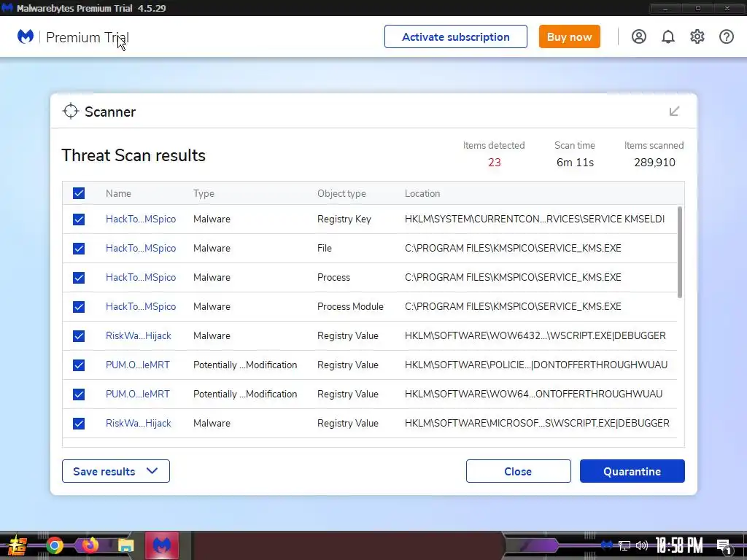
Task: Select the Registry Key object type cell
Action: [344, 219]
